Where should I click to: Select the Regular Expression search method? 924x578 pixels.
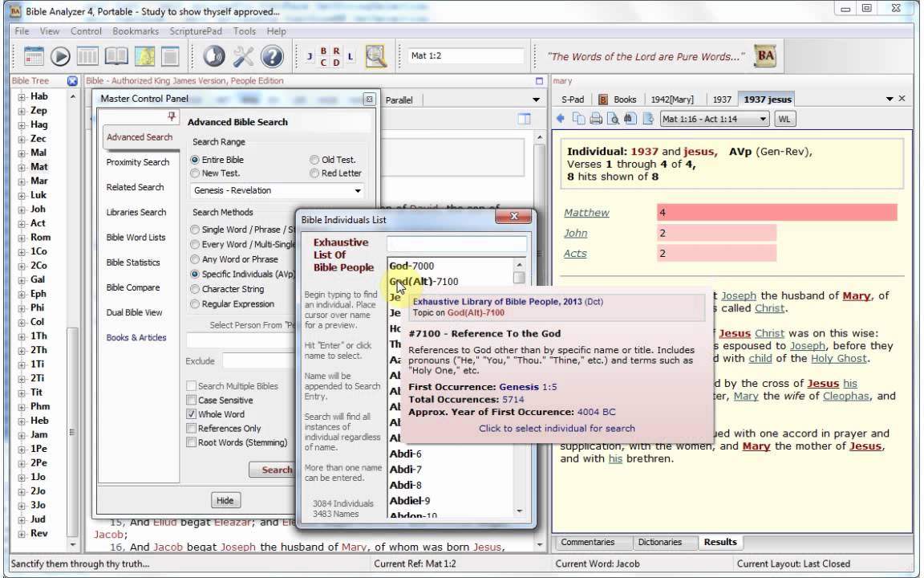[195, 304]
